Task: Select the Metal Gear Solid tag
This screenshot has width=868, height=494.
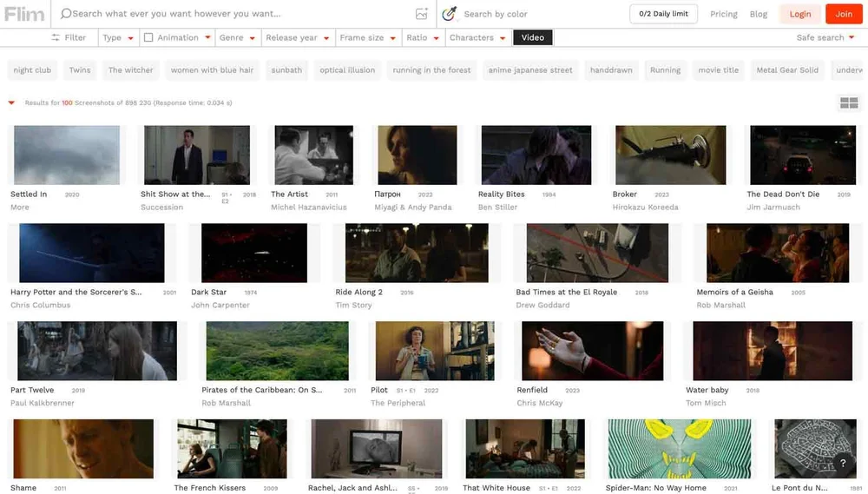Action: (787, 70)
